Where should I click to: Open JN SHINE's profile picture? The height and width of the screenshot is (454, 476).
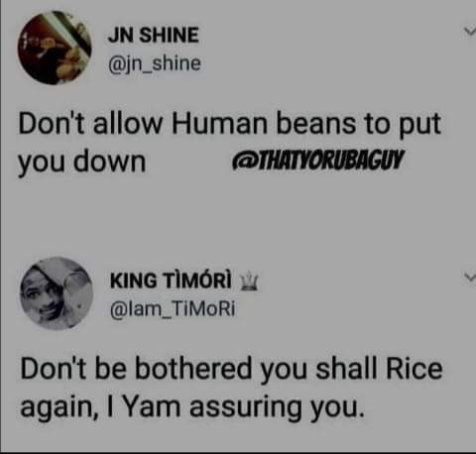pos(55,49)
